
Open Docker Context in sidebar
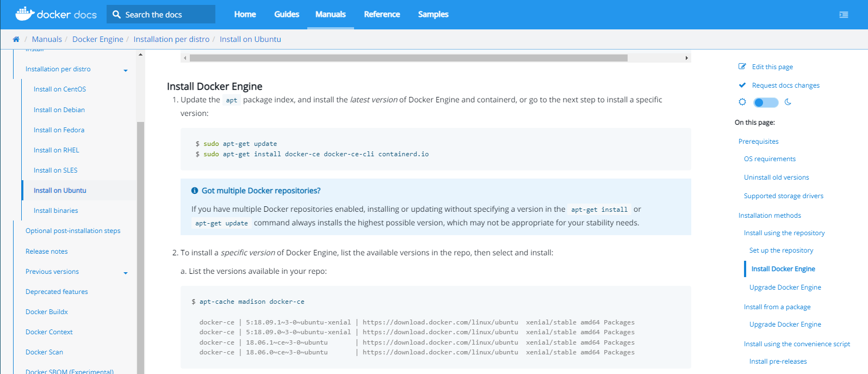pyautogui.click(x=49, y=332)
